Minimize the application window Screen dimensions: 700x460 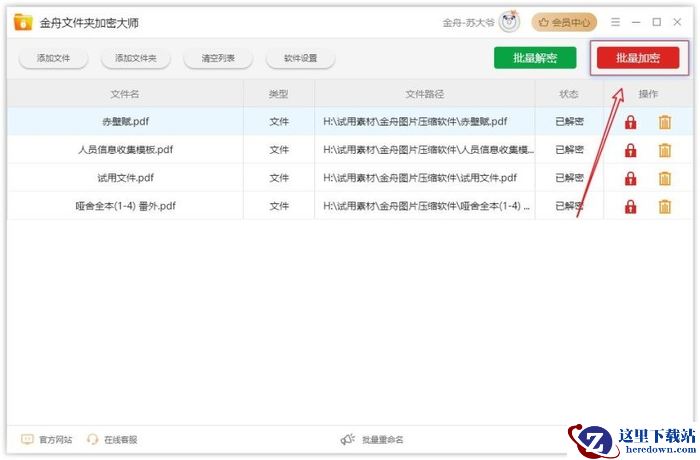[x=636, y=22]
